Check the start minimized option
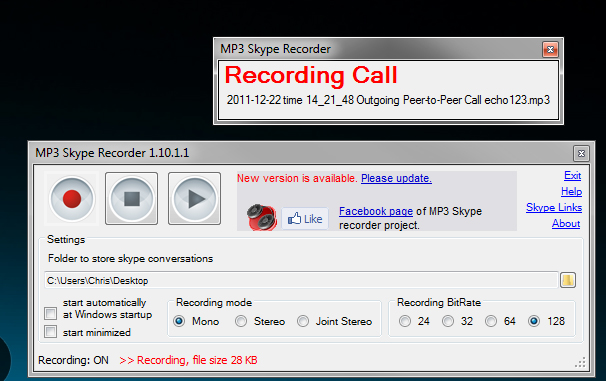 click(x=51, y=332)
